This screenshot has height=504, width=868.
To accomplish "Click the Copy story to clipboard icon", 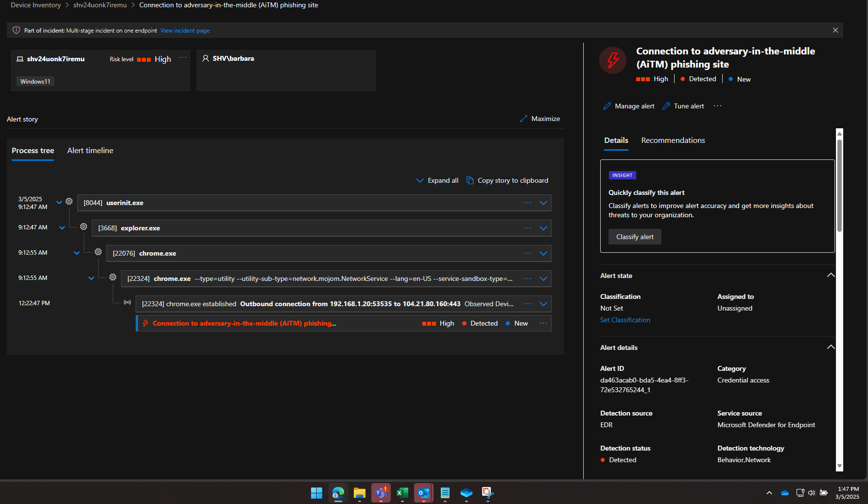I will click(470, 180).
